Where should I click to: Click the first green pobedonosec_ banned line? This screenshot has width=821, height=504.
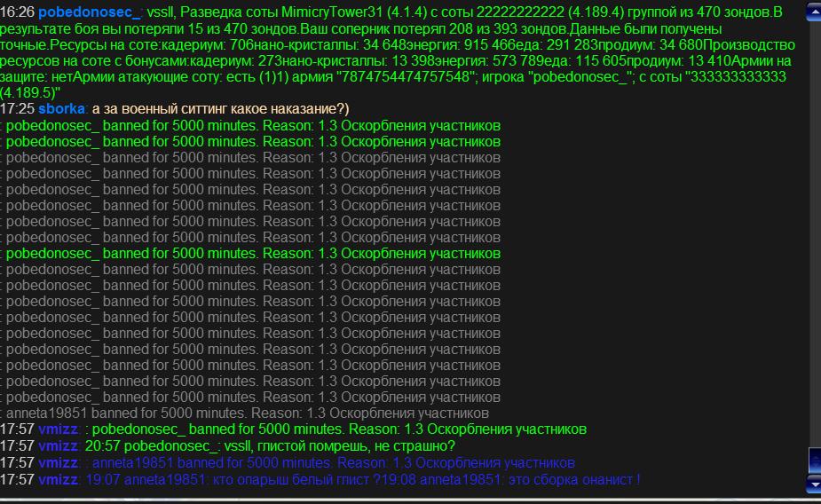point(253,125)
